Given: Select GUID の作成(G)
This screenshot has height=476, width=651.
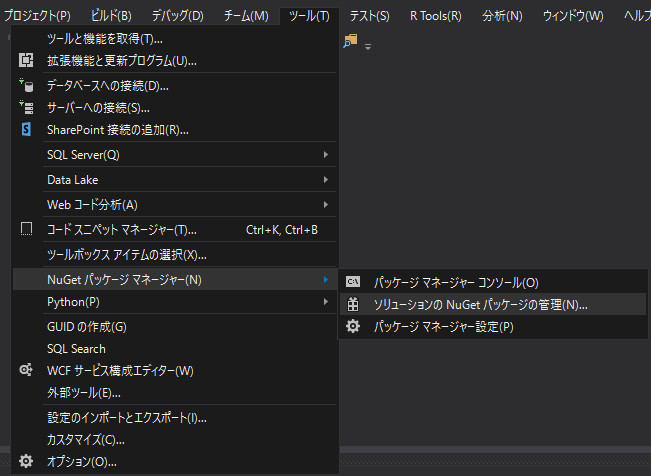Looking at the screenshot, I should (175, 326).
